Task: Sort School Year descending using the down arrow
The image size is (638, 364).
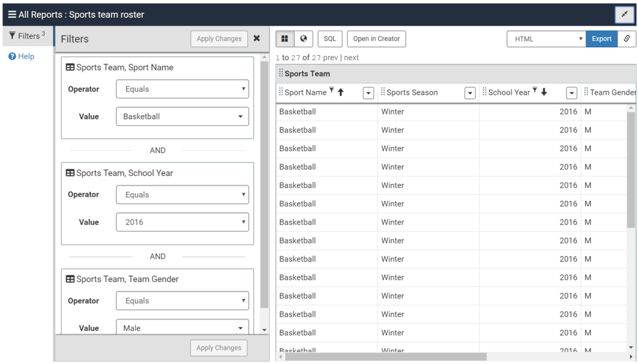Action: coord(544,93)
